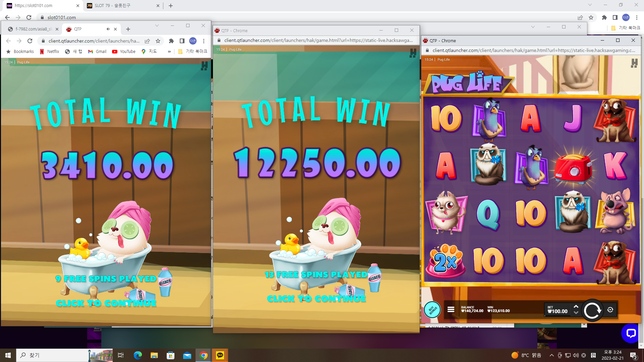Image resolution: width=644 pixels, height=362 pixels.
Task: Open 기타 북마크 folder in left window
Action: pyautogui.click(x=193, y=52)
